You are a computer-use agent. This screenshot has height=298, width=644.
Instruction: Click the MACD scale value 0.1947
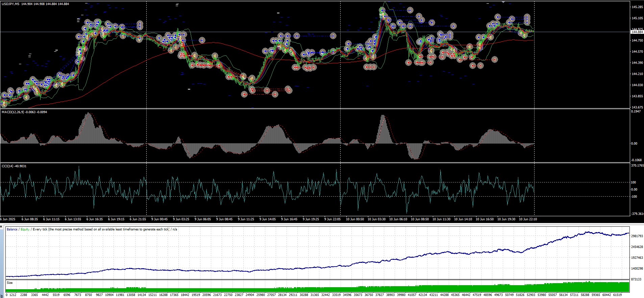(x=636, y=111)
